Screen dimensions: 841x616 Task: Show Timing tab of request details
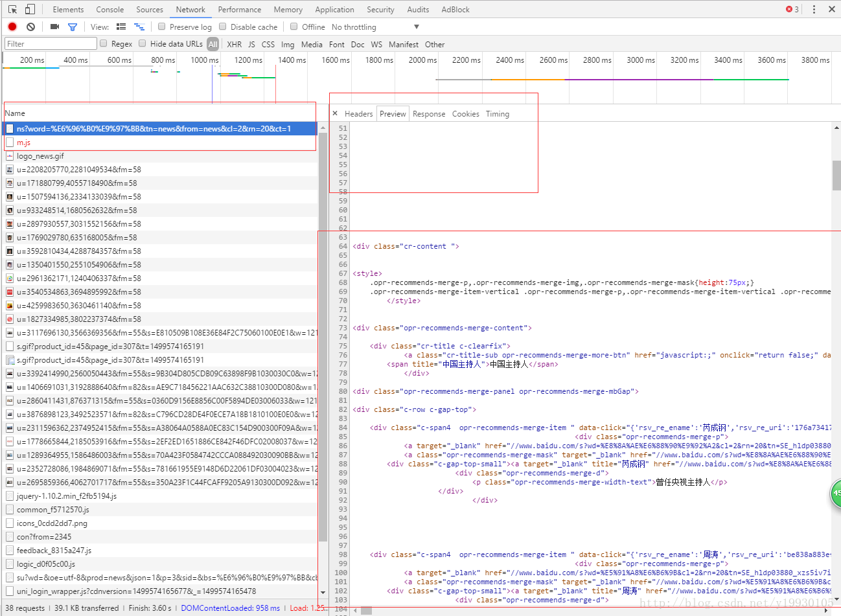coord(498,114)
